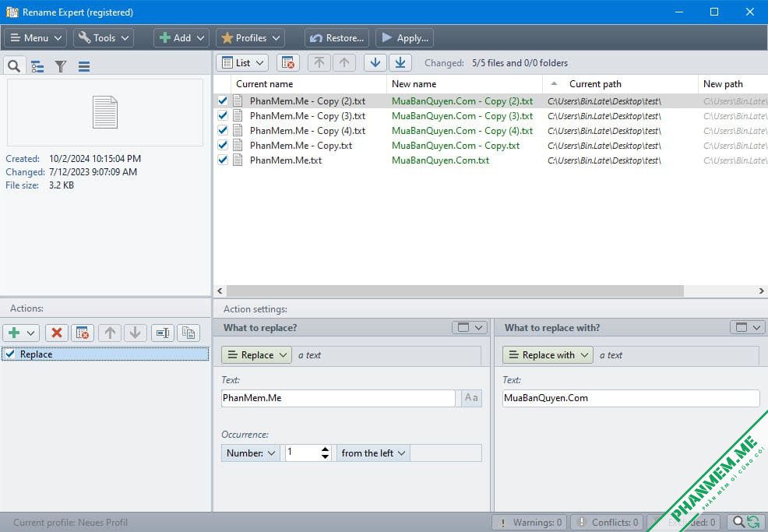Click Current profile: Neues Profil status text
The width and height of the screenshot is (768, 532).
click(x=71, y=522)
